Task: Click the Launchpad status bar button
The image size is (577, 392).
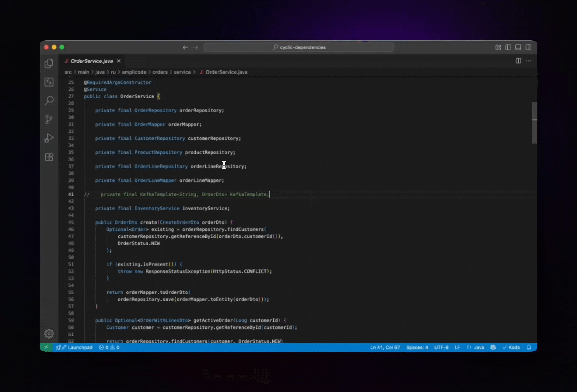Action: pos(77,347)
